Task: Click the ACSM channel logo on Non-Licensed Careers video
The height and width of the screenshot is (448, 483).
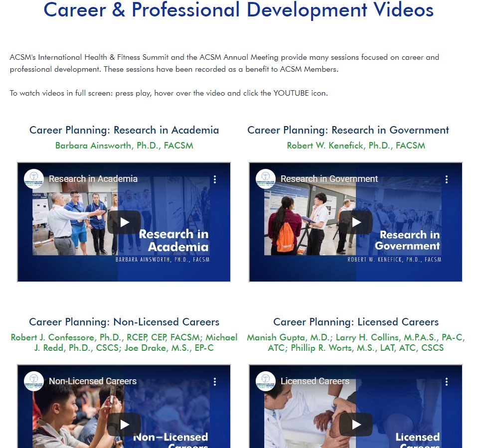Action: pos(33,382)
